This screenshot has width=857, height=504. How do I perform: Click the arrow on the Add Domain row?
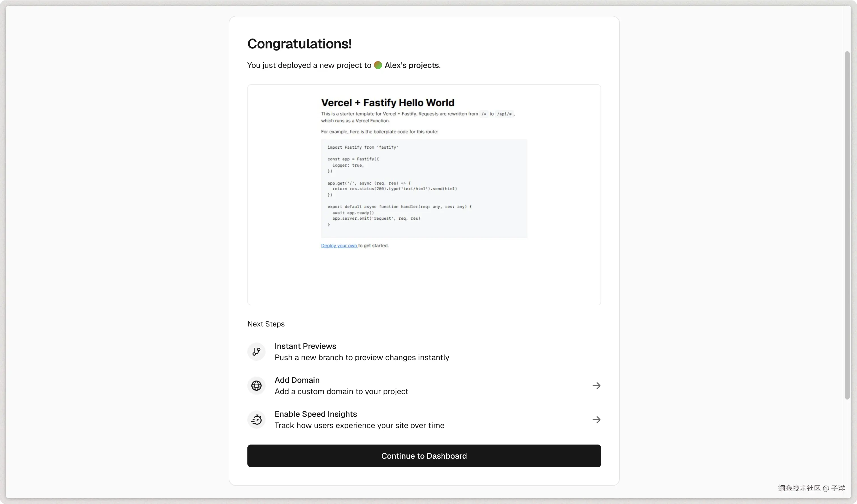pos(596,385)
